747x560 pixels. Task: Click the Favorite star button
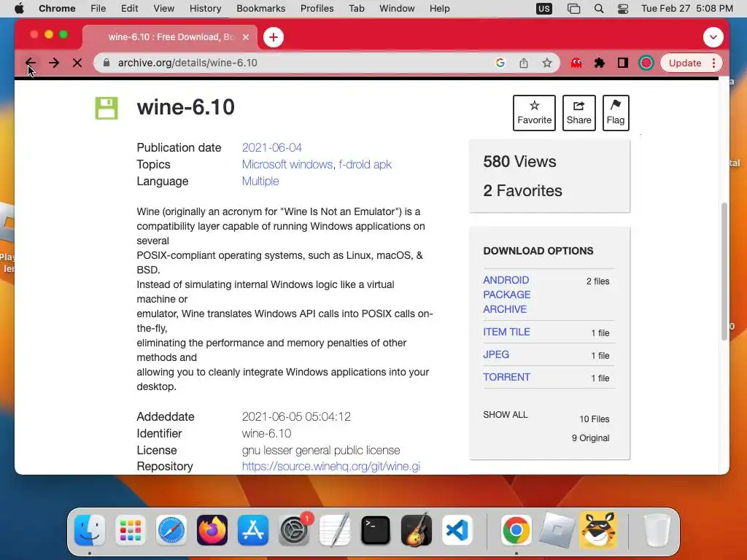tap(534, 113)
